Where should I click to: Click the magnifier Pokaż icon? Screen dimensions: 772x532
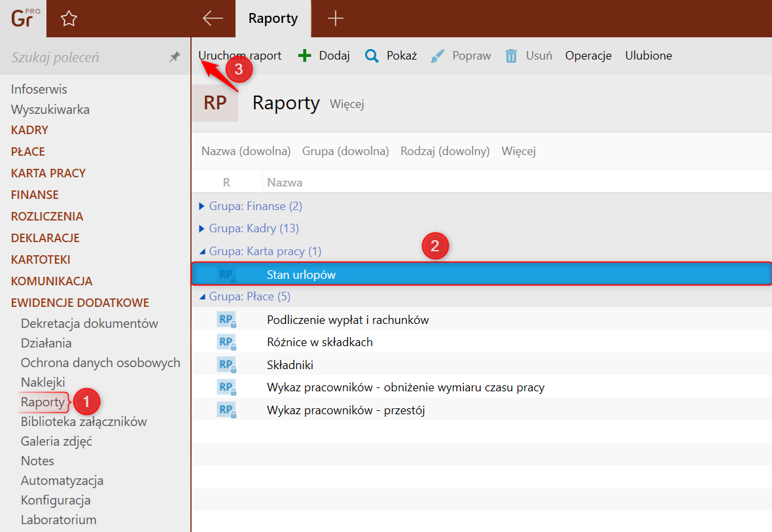372,56
